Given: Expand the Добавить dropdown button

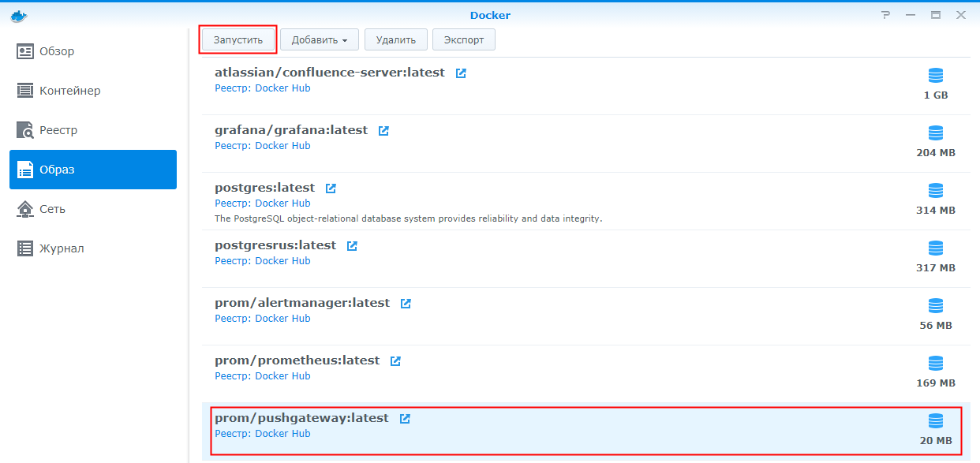Looking at the screenshot, I should click(320, 39).
